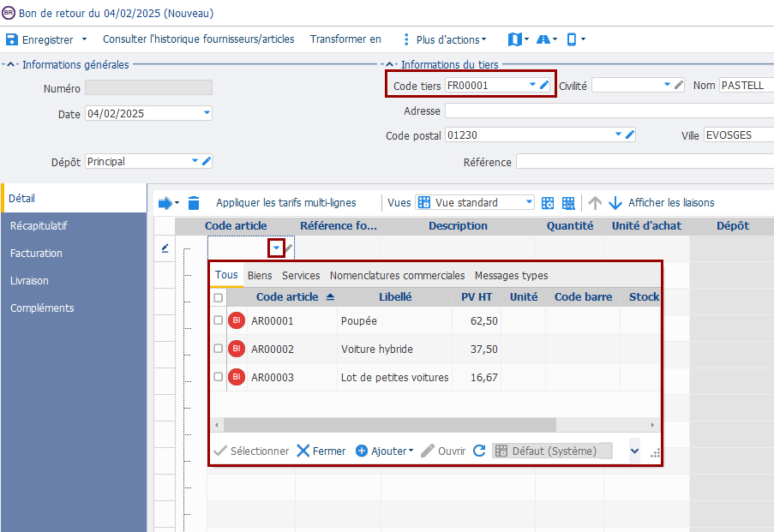This screenshot has height=532, width=774.
Task: Click the Code article cell dropdown arrow
Action: [x=276, y=248]
